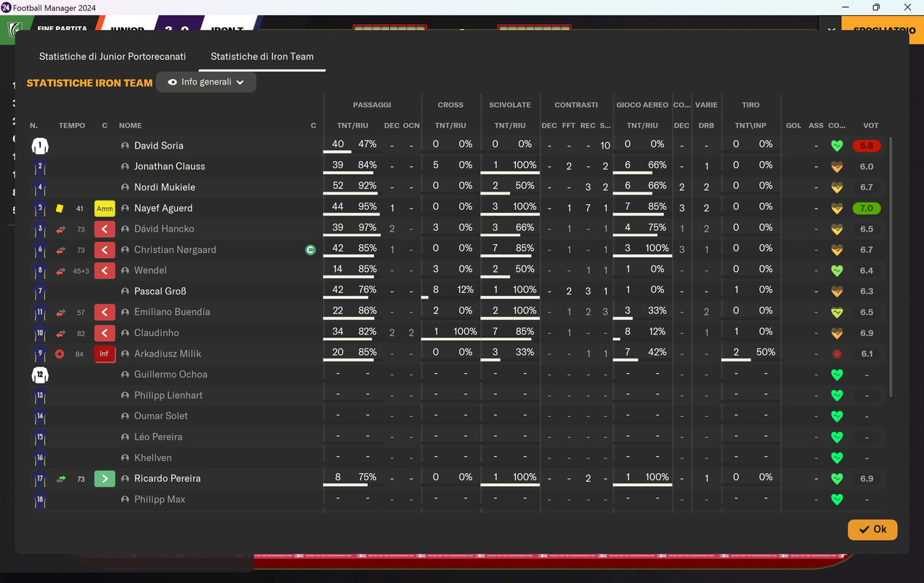
Task: Click David Soria's goalkeeper shirt icon
Action: click(39, 146)
